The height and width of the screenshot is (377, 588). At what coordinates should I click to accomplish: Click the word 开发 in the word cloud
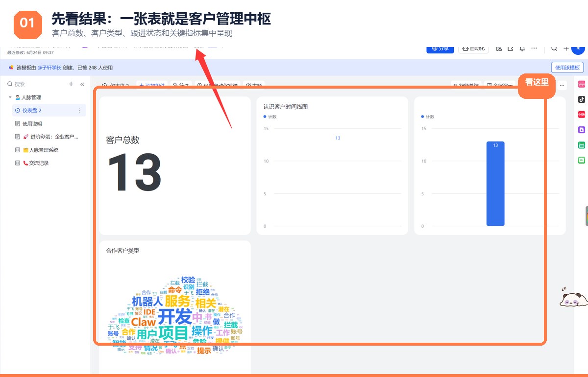pos(174,316)
